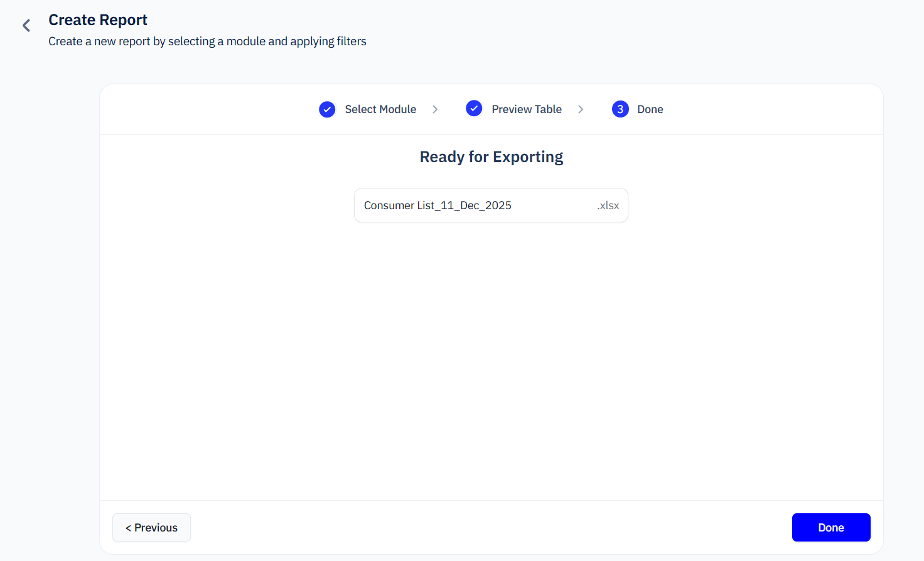Click the word List in the file name
Screen dimensions: 924x561
pos(426,205)
